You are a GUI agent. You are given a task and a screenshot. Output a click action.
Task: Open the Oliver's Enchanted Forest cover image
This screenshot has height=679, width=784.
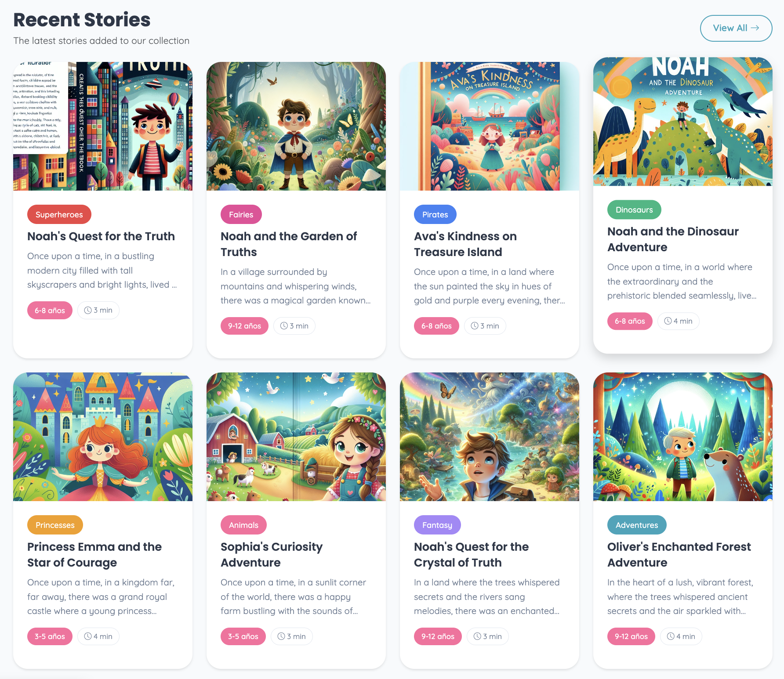click(683, 437)
